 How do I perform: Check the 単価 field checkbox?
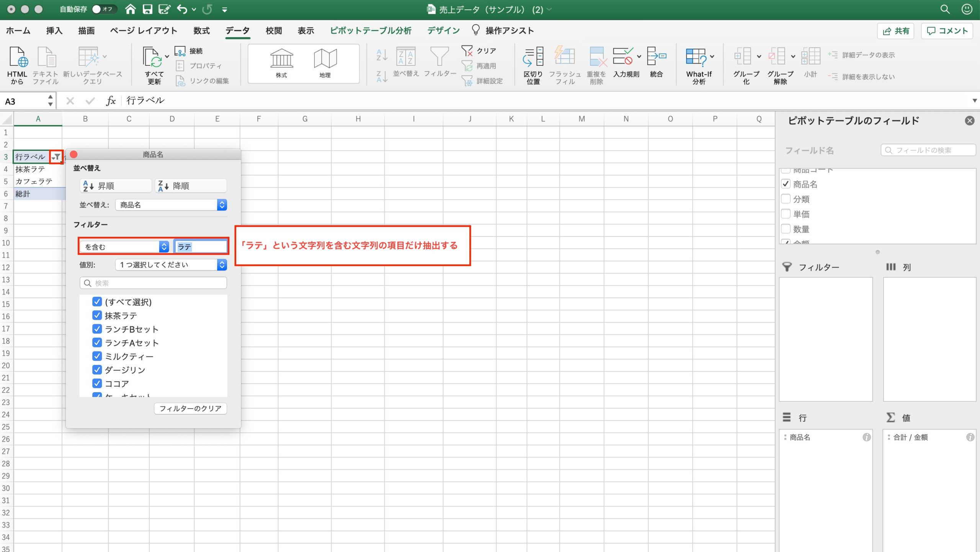[786, 214]
